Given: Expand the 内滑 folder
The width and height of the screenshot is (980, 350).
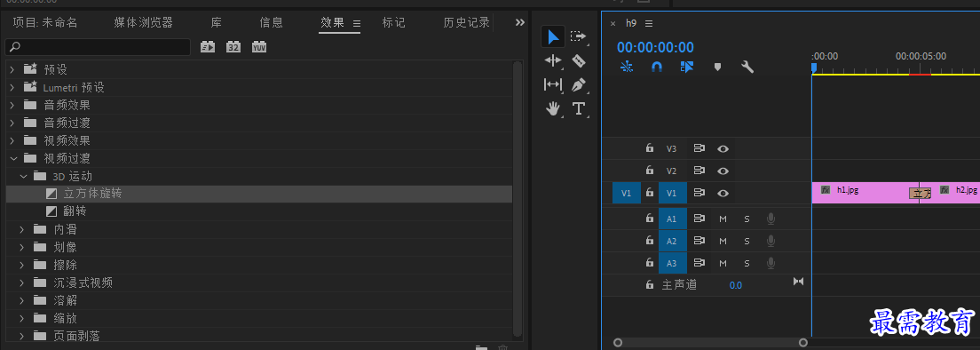Looking at the screenshot, I should (22, 229).
